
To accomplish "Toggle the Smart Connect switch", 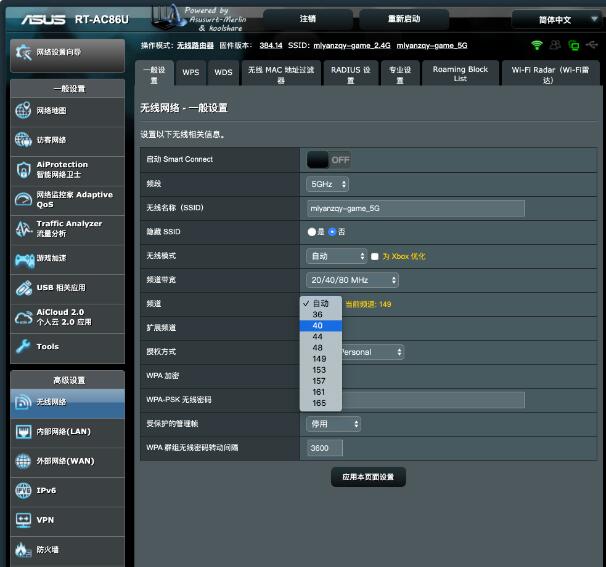I will pos(328,159).
